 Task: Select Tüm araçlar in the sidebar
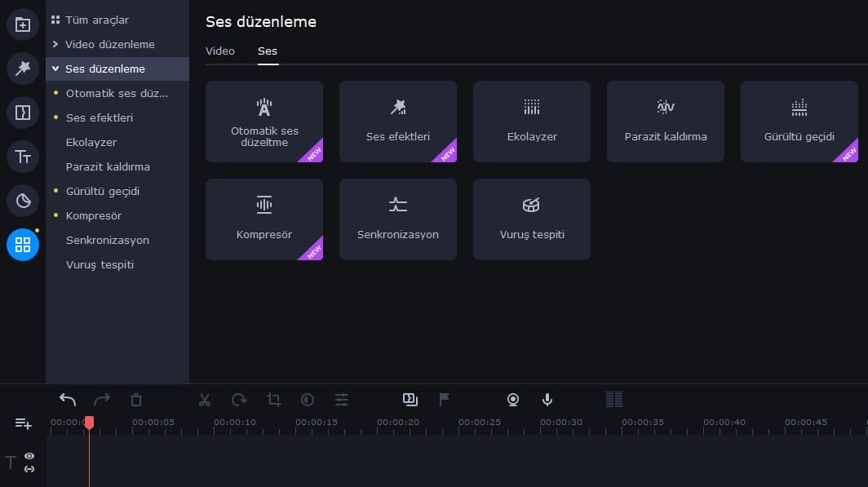coord(96,20)
